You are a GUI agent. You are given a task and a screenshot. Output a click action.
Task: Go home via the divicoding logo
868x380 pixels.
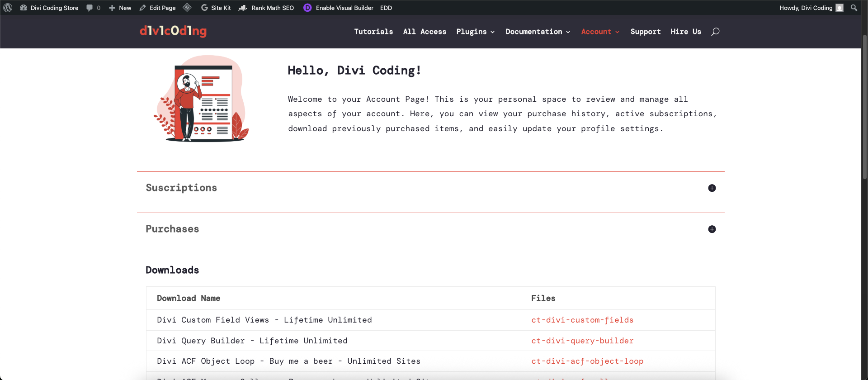173,31
